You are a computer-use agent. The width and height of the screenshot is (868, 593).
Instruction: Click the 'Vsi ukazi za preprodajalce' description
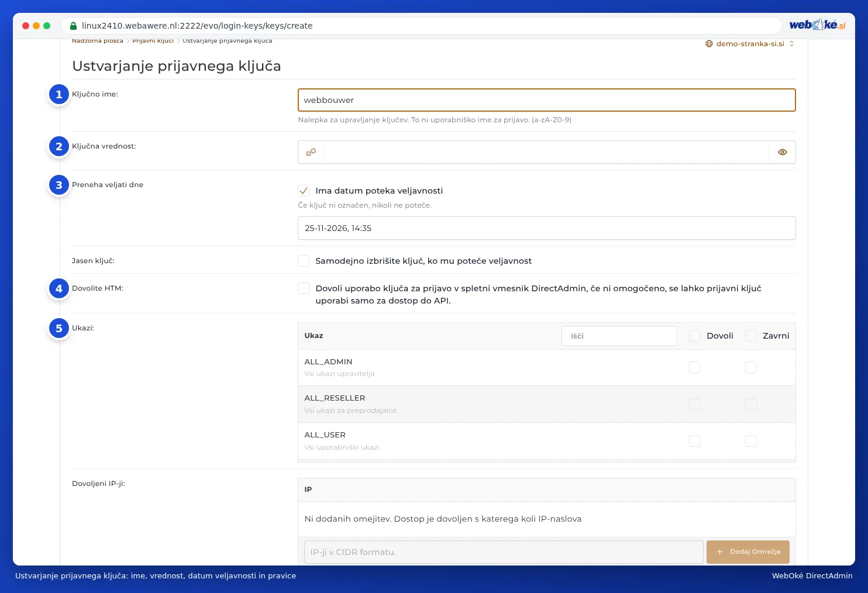[351, 411]
